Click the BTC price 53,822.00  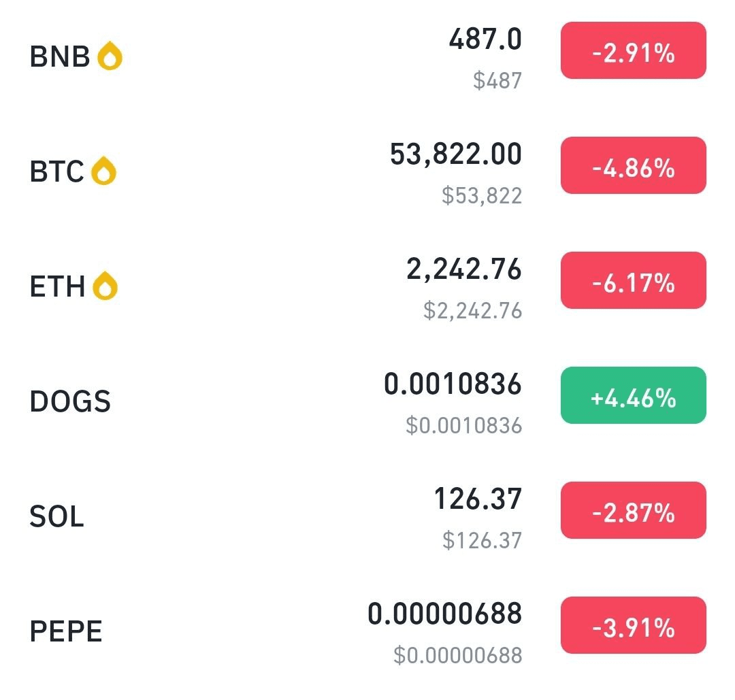pyautogui.click(x=455, y=154)
